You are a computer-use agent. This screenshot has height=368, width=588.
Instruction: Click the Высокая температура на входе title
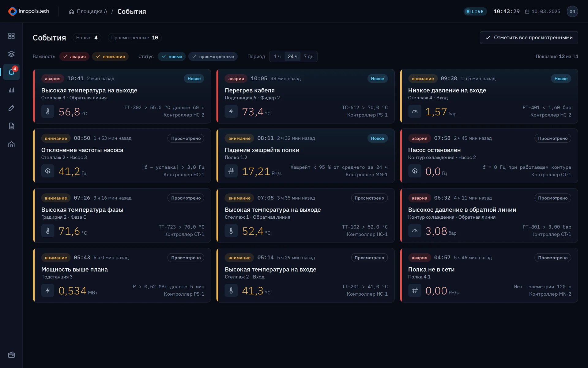coord(270,269)
